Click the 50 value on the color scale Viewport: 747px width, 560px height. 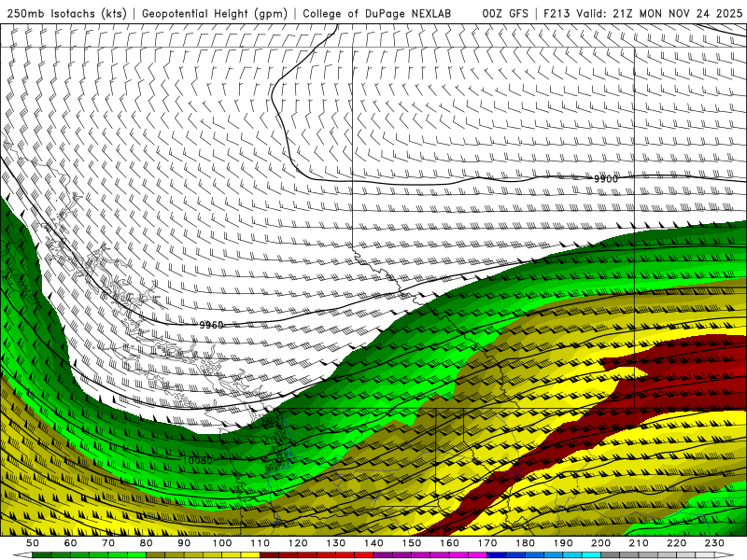click(x=33, y=543)
